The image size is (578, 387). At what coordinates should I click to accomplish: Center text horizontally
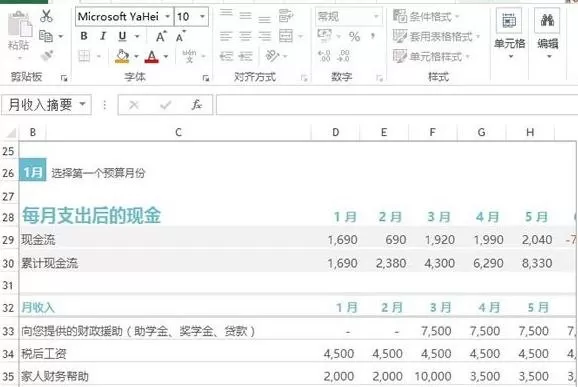pyautogui.click(x=245, y=36)
